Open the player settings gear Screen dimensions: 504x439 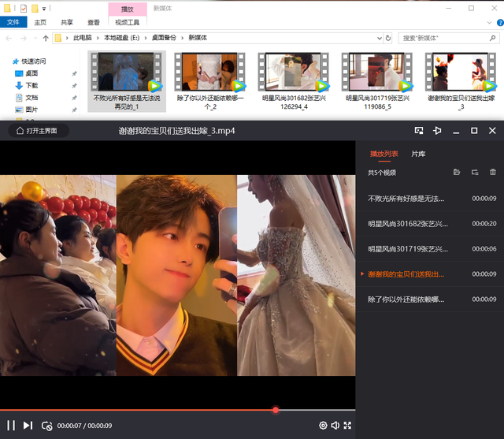[323, 426]
